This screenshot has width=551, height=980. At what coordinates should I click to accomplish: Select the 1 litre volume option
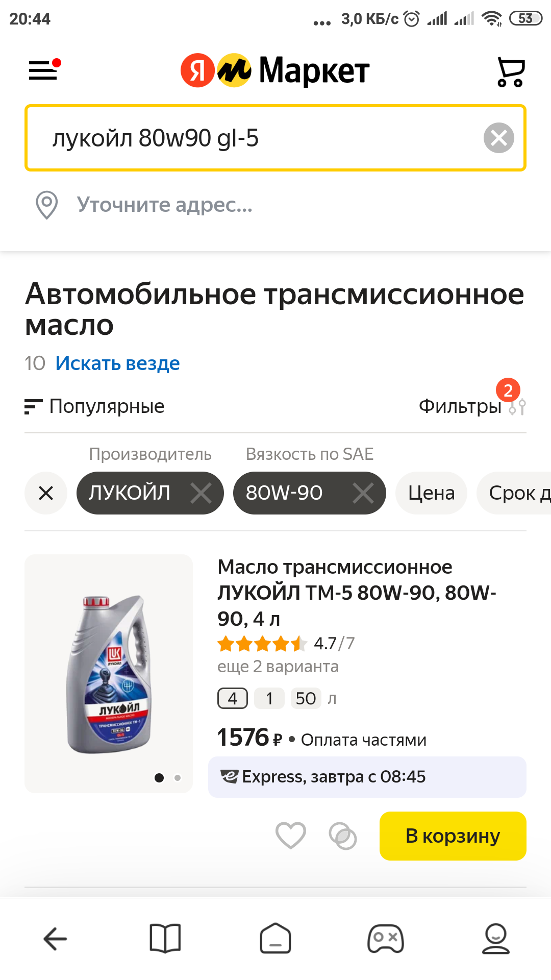coord(269,698)
